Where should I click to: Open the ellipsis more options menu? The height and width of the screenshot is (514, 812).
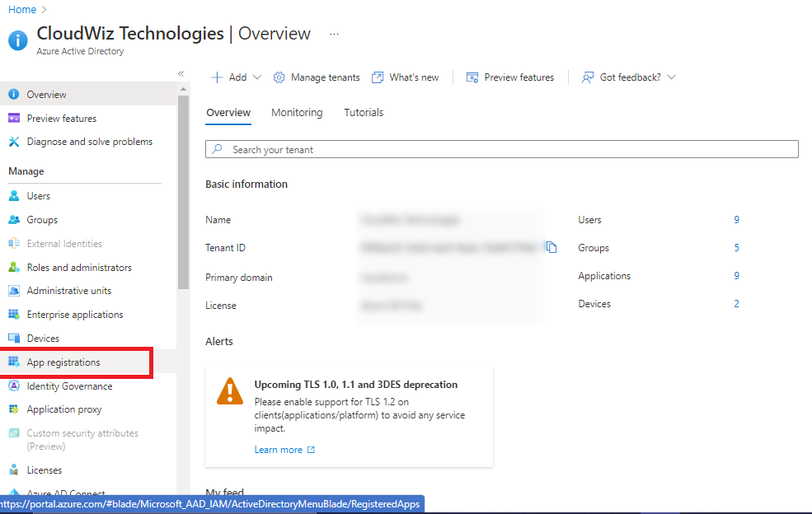(x=334, y=35)
